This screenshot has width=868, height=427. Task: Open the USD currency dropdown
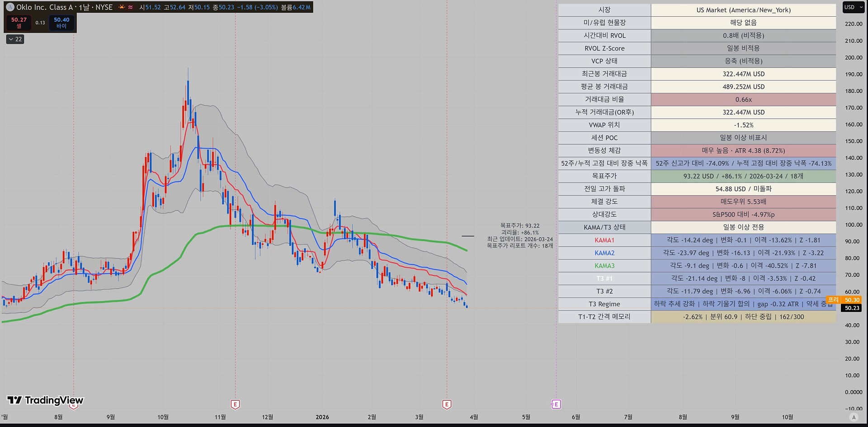pos(854,7)
